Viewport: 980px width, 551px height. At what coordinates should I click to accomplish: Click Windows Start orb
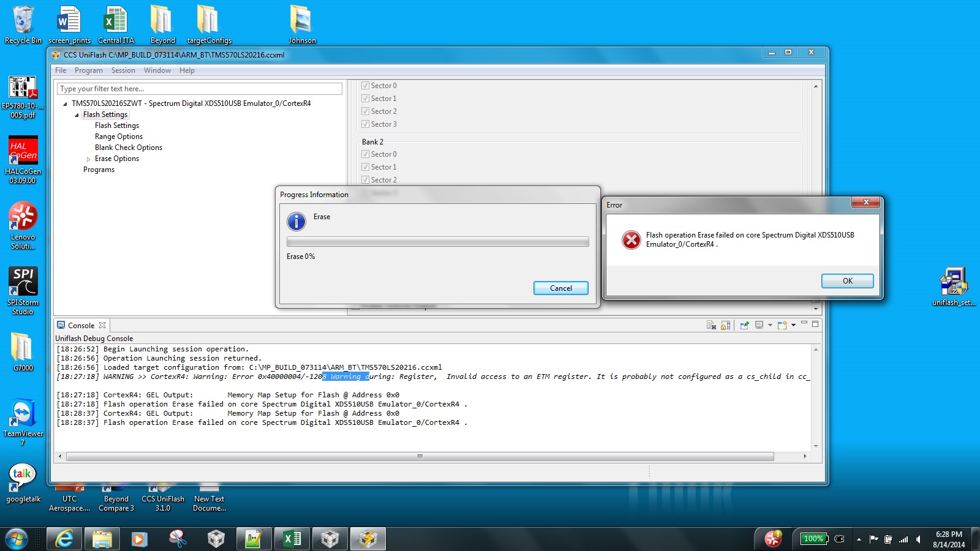[x=17, y=539]
